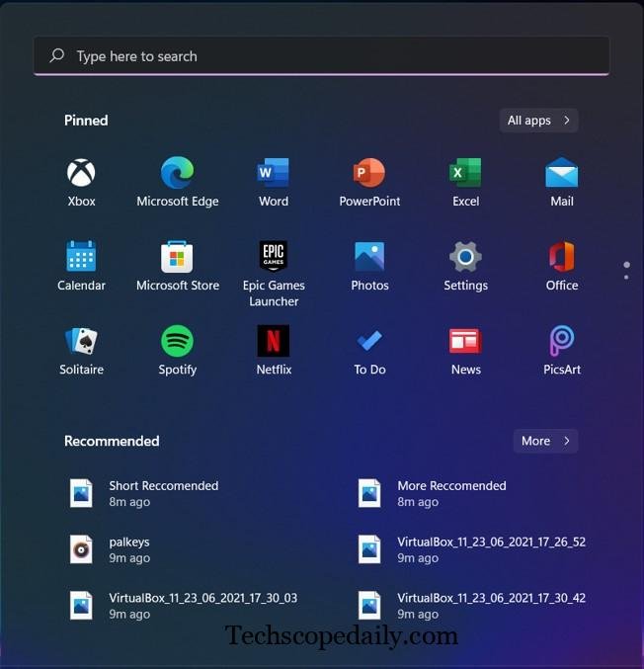Start Epic Games Launcher

pos(274,274)
